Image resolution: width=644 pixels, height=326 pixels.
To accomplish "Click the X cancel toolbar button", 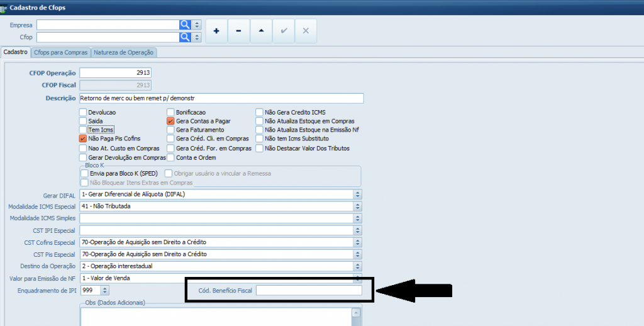I will pos(306,31).
